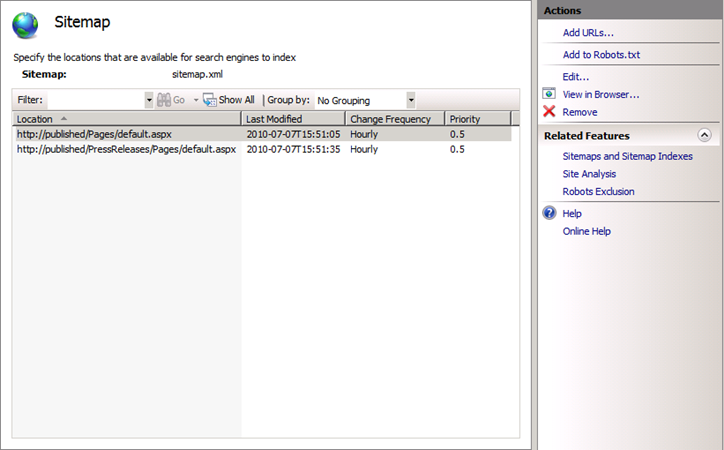Click the red Remove X icon
Viewport: 724px width, 450px height.
pyautogui.click(x=549, y=112)
